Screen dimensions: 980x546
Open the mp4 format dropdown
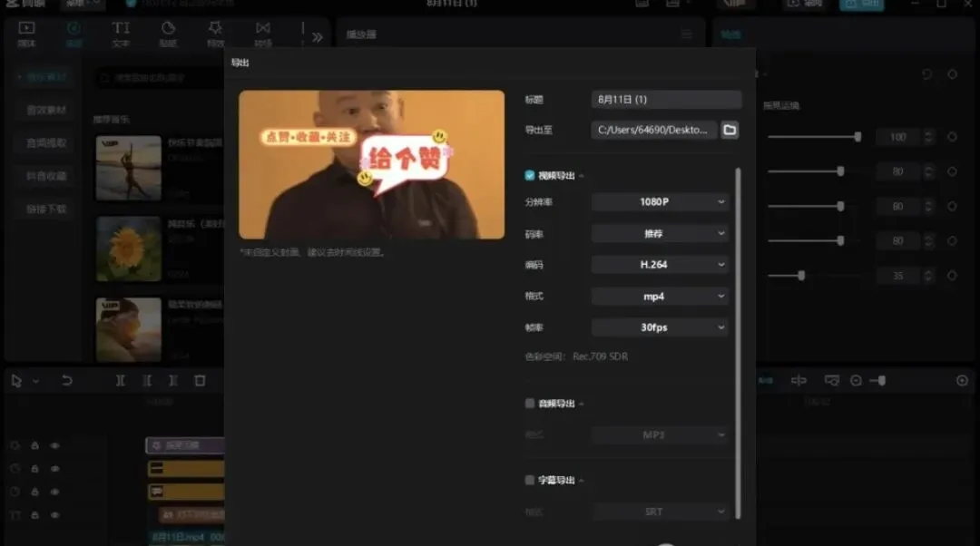(660, 296)
